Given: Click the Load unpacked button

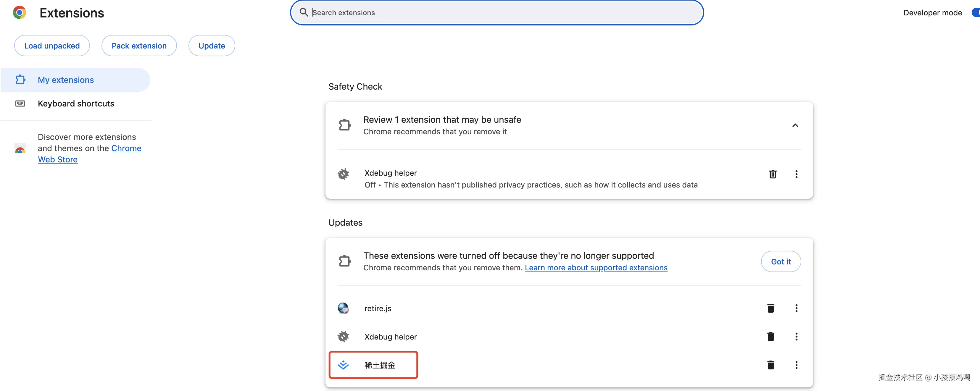Looking at the screenshot, I should [x=52, y=46].
